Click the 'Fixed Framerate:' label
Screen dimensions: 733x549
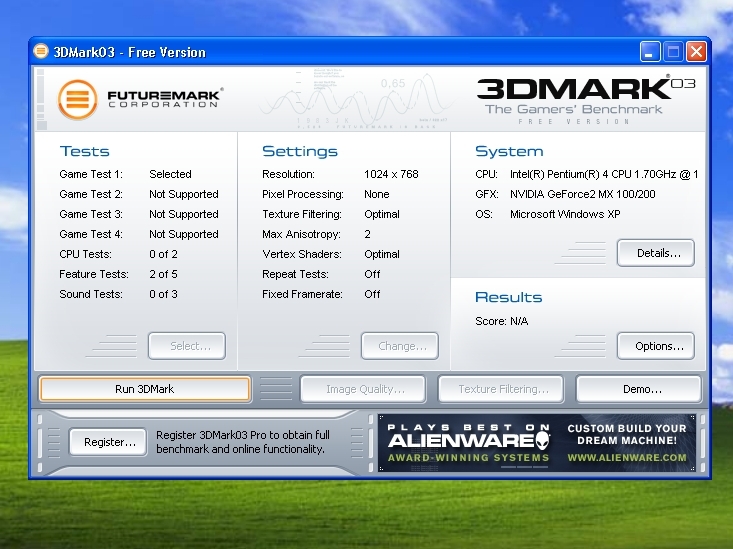point(302,295)
